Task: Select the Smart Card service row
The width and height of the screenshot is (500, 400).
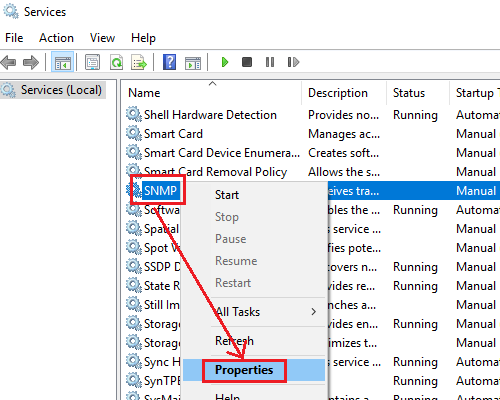Action: [312, 134]
